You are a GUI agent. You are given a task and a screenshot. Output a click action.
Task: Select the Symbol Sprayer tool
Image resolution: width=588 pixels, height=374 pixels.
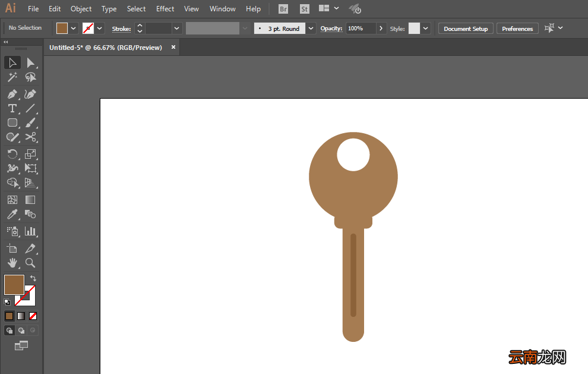pyautogui.click(x=12, y=231)
